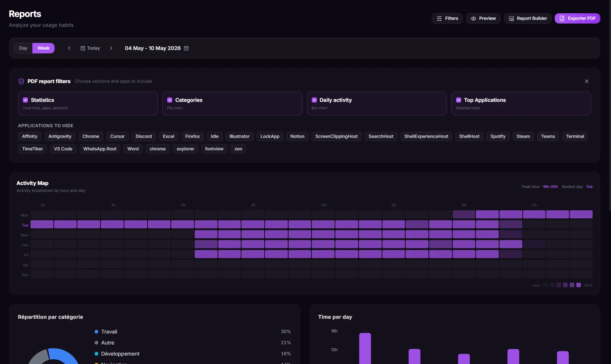
Task: Click the darkest swatch in heatmap legend
Action: 545,285
